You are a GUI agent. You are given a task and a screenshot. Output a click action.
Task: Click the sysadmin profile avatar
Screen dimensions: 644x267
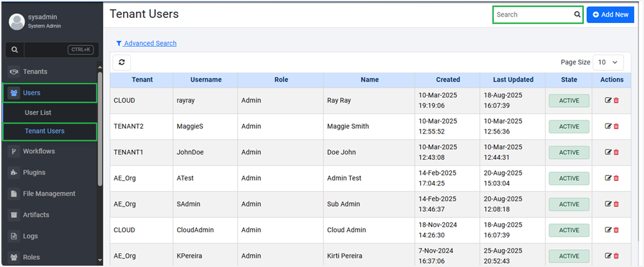coord(16,21)
